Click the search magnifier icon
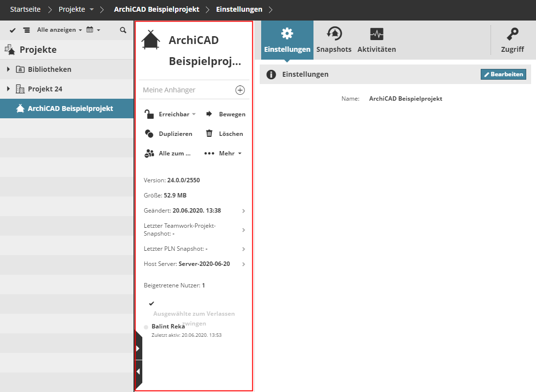Screen dimensions: 536x392 click(x=123, y=30)
